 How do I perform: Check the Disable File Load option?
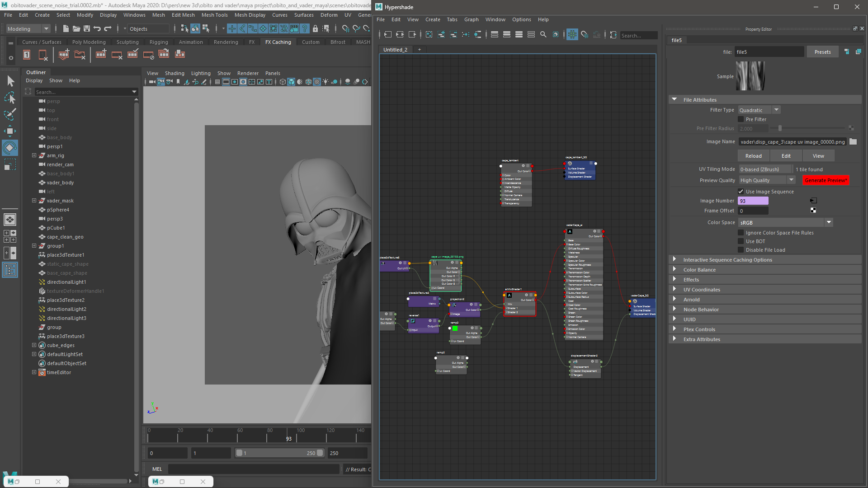click(741, 250)
